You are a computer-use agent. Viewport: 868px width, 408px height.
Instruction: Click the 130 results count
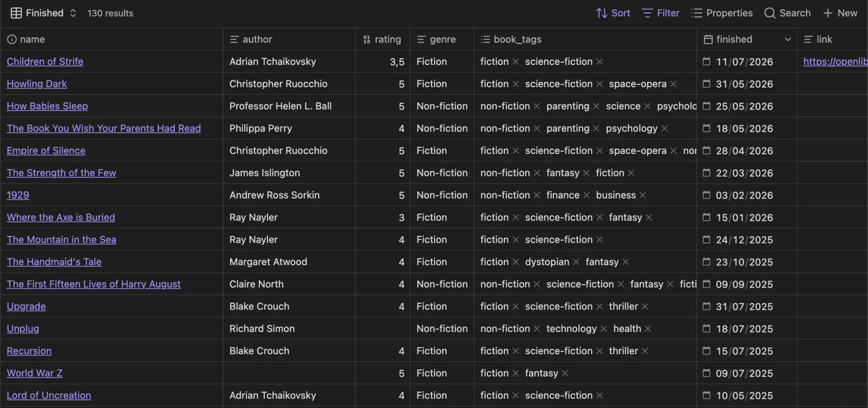[x=110, y=13]
